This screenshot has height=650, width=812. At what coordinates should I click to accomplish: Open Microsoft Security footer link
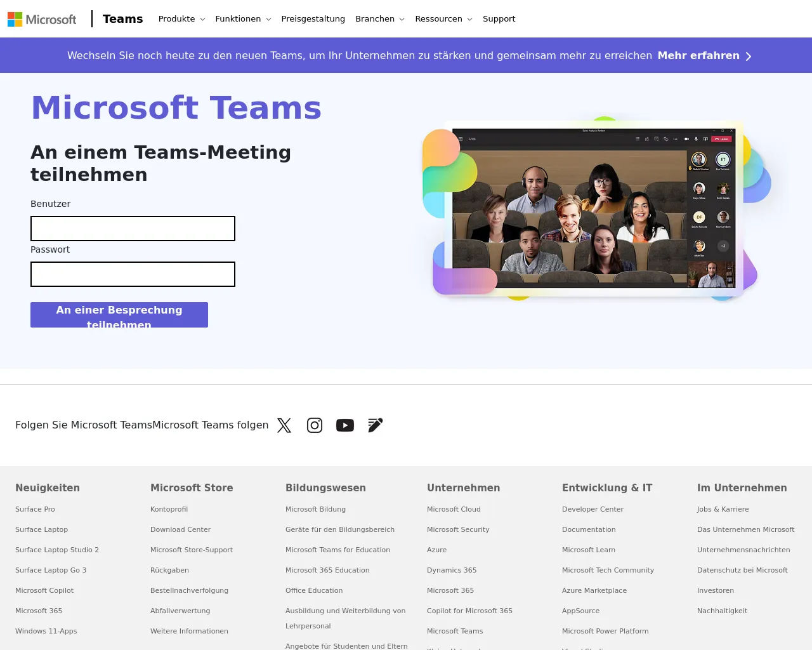pyautogui.click(x=459, y=529)
